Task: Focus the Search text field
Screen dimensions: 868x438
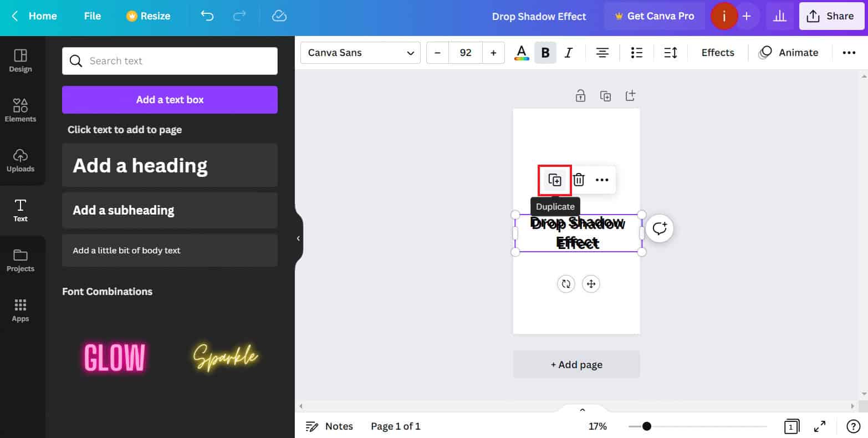Action: [x=170, y=61]
